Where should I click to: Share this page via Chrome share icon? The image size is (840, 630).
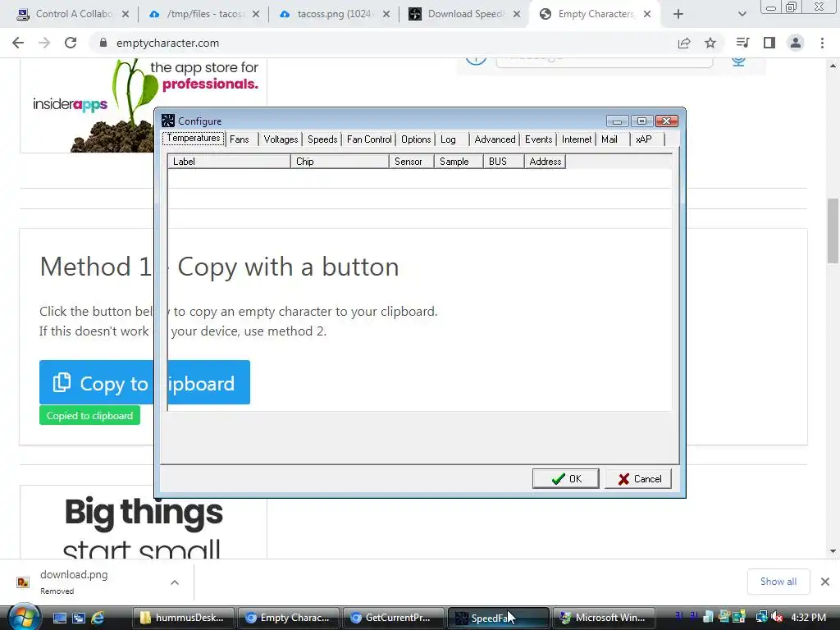tap(684, 43)
